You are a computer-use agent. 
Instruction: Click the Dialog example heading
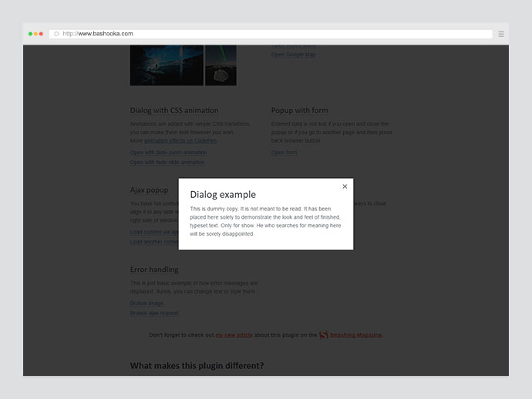pos(223,195)
